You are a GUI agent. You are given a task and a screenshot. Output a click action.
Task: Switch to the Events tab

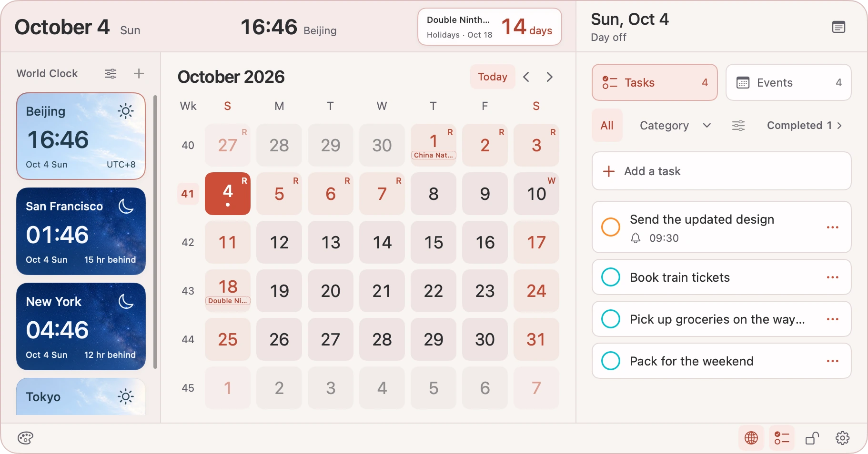click(x=788, y=82)
